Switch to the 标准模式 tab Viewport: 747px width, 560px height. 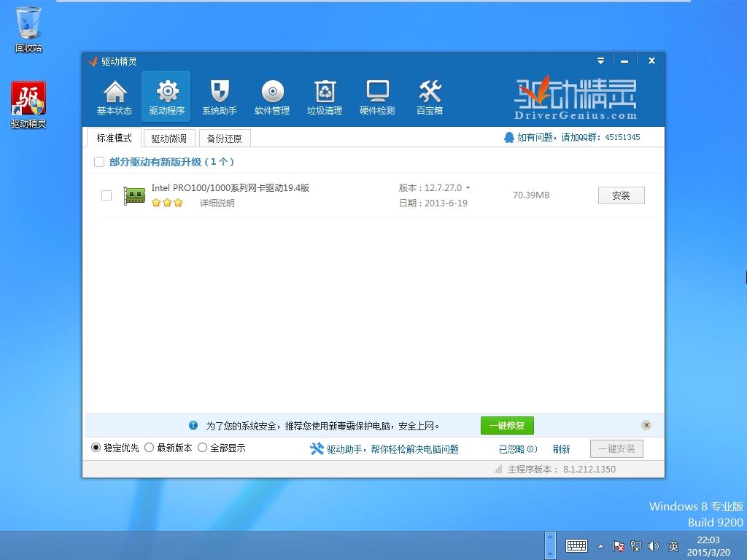click(x=115, y=138)
